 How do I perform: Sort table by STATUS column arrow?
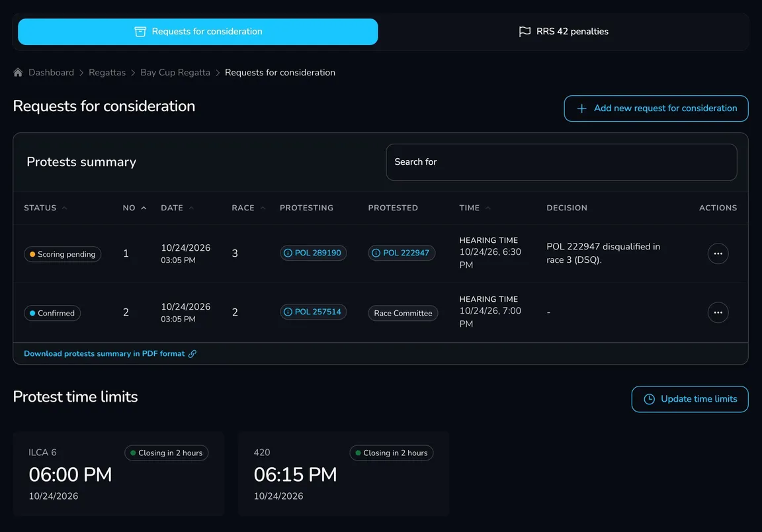(x=64, y=208)
